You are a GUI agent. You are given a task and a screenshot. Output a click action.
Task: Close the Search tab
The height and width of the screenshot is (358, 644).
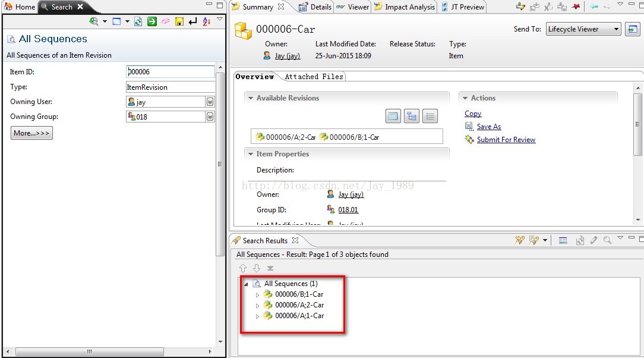[80, 7]
